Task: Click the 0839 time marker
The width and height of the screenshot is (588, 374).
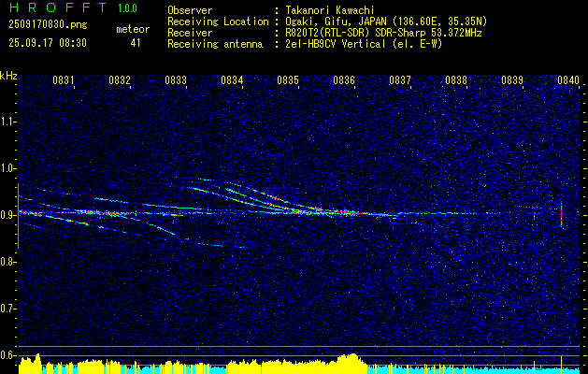Action: [x=512, y=79]
